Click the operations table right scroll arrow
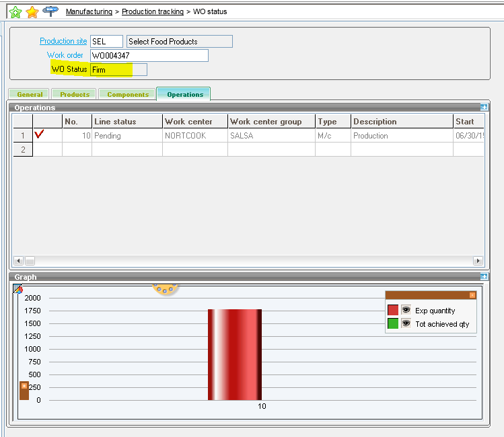The height and width of the screenshot is (437, 504). pos(478,261)
